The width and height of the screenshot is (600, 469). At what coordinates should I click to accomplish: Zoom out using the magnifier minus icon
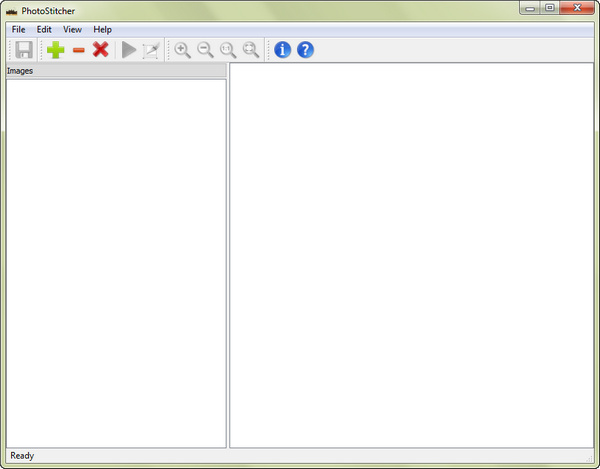tap(205, 50)
